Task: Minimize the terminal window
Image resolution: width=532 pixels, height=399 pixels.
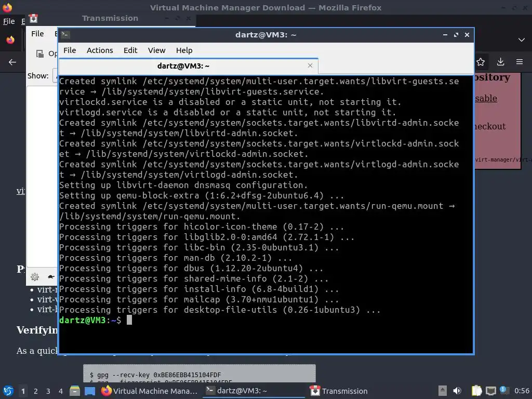Action: (x=445, y=35)
